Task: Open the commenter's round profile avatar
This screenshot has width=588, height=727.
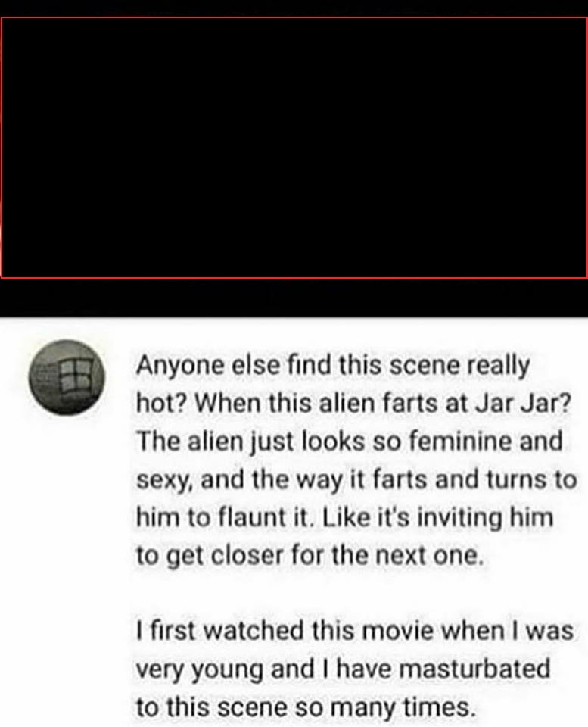Action: (x=67, y=377)
